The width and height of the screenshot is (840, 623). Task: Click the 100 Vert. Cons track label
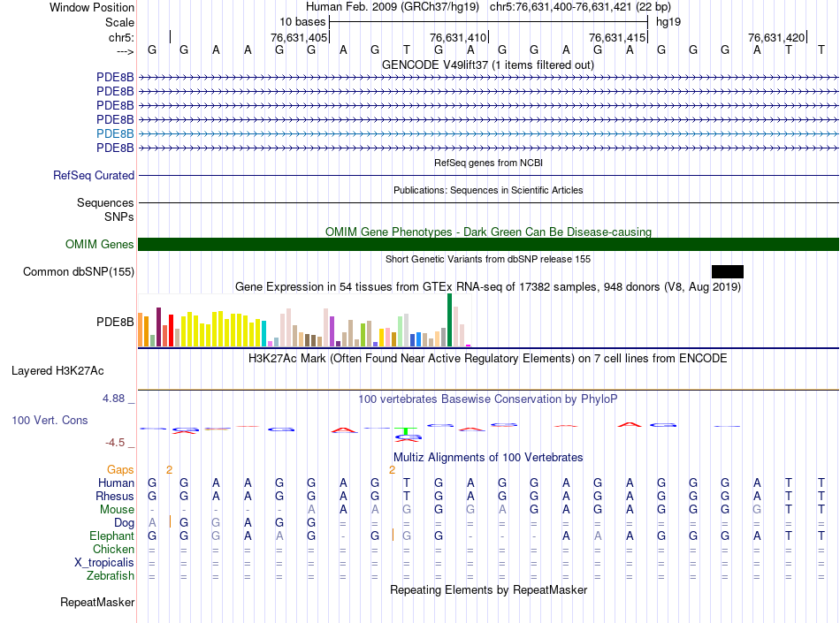tap(50, 421)
